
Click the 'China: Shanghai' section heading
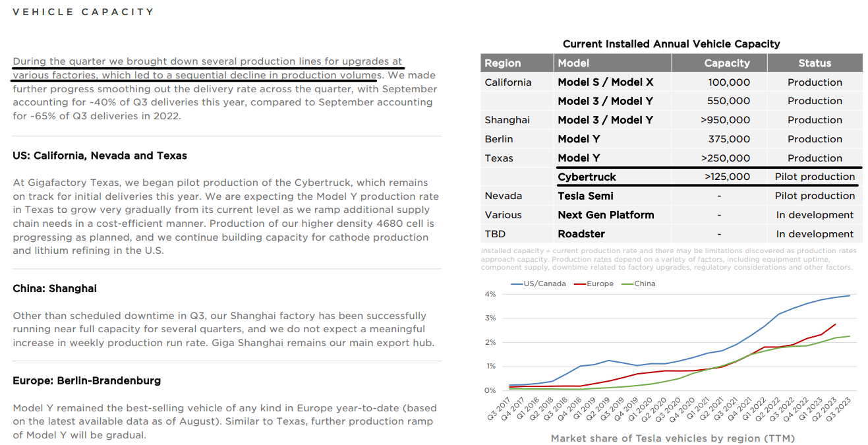click(55, 289)
